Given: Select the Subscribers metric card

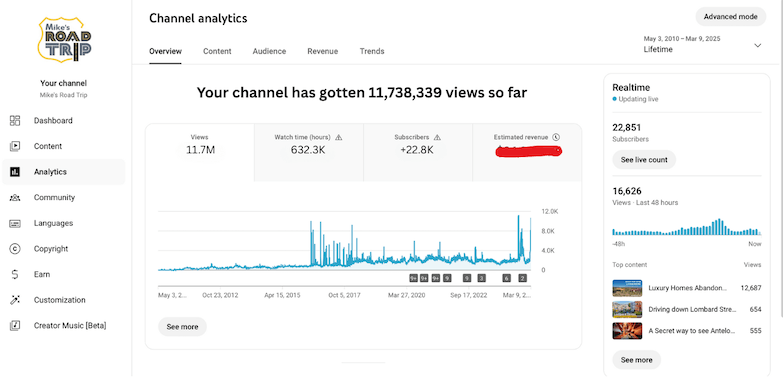Looking at the screenshot, I should click(x=417, y=152).
